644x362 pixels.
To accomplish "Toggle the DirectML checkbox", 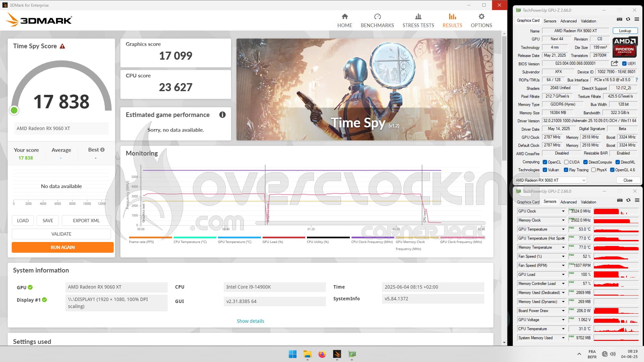I will (x=618, y=162).
